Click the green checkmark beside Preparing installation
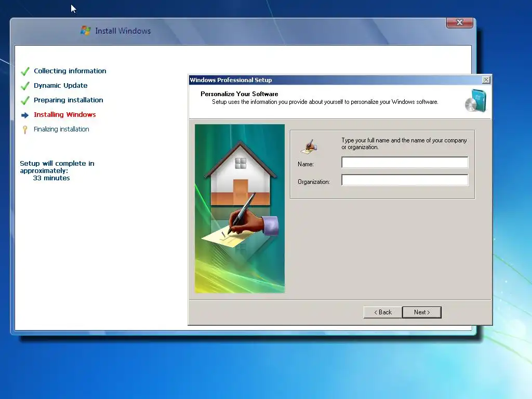This screenshot has width=532, height=399. pyautogui.click(x=25, y=100)
